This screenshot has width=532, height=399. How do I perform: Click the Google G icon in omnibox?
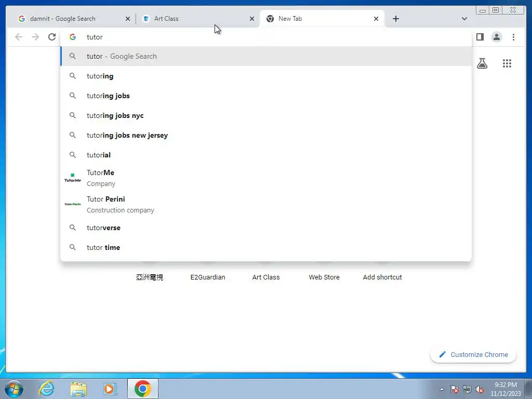(x=73, y=37)
